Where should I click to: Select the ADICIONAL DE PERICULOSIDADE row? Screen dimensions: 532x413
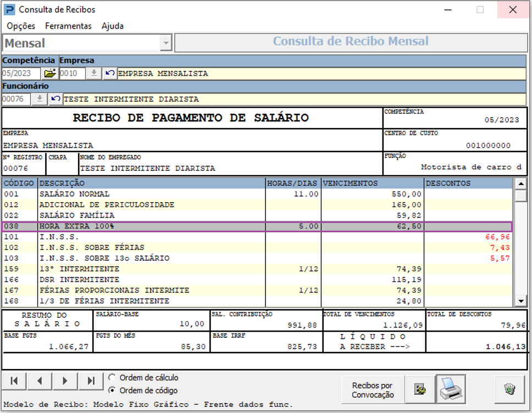[257, 205]
